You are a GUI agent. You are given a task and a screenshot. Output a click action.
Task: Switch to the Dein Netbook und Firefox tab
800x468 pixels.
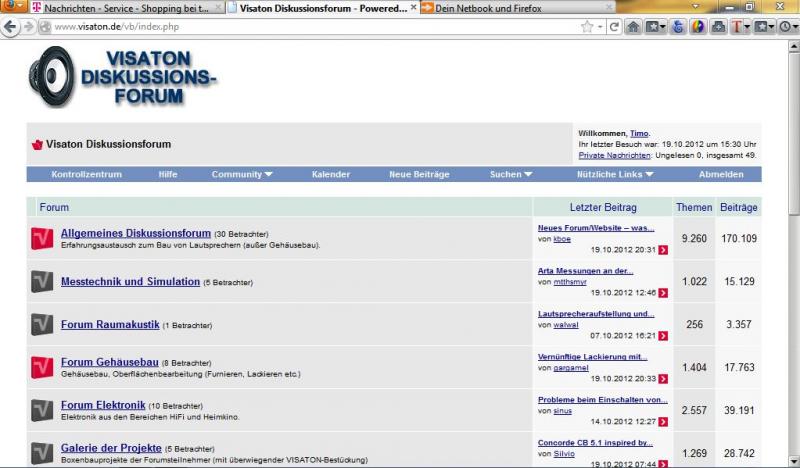click(x=517, y=8)
